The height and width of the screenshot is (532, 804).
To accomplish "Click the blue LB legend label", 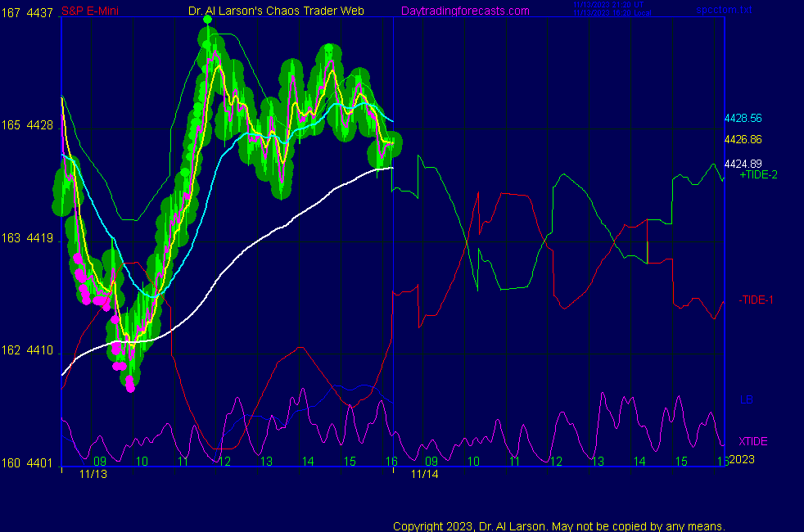I will coord(746,399).
